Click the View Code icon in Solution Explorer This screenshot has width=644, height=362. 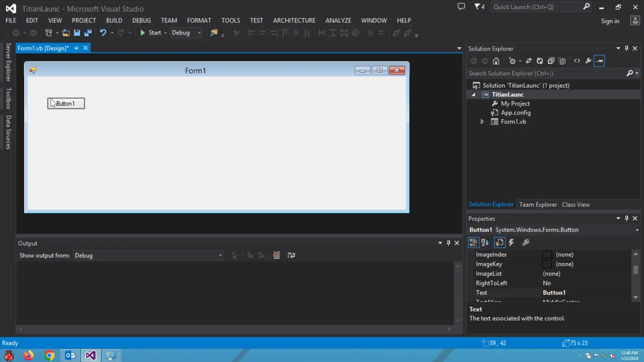click(x=577, y=61)
